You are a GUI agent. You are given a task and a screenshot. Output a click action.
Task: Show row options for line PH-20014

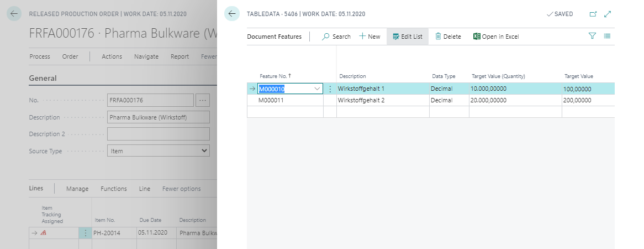coord(85,234)
